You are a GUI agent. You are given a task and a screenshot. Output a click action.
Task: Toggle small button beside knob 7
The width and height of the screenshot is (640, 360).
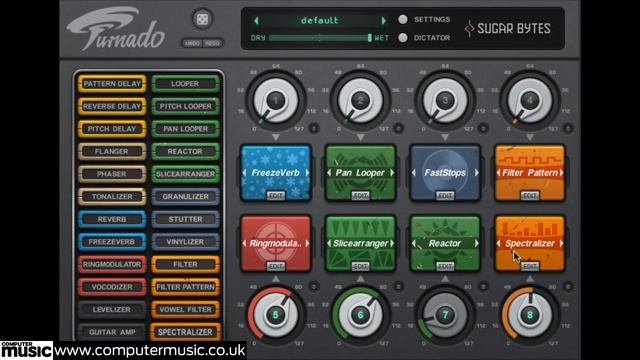click(x=483, y=287)
